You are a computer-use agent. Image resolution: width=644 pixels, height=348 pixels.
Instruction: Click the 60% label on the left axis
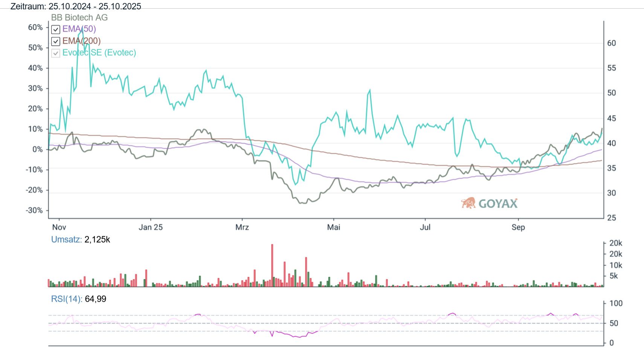click(35, 27)
